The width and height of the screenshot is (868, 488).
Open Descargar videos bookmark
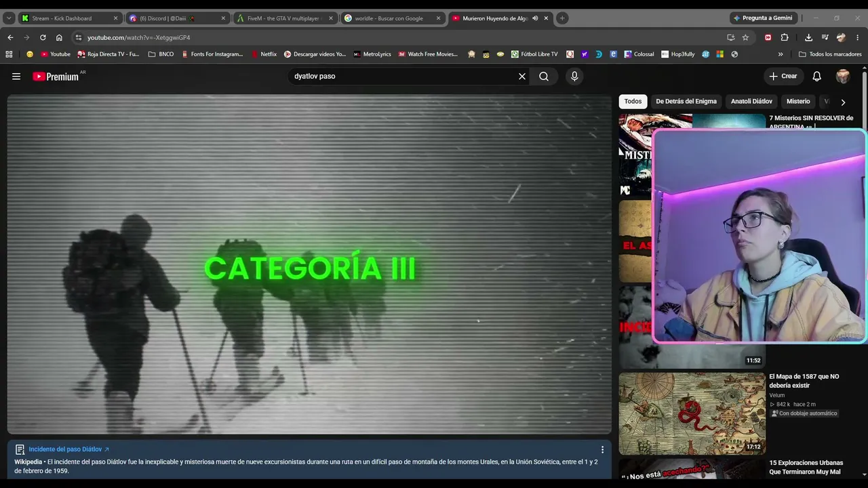coord(315,54)
